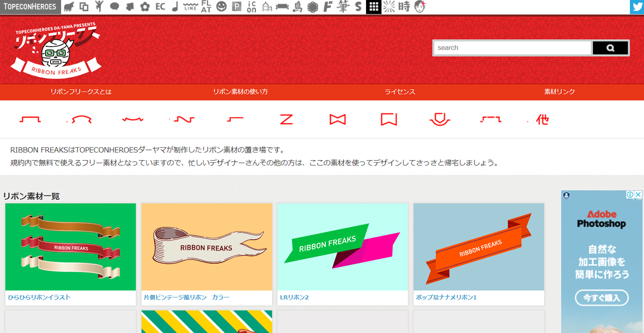Screen dimensions: 644x333
Task: Click the 片側ビンテージ風リボン カラー link
Action: 186,298
